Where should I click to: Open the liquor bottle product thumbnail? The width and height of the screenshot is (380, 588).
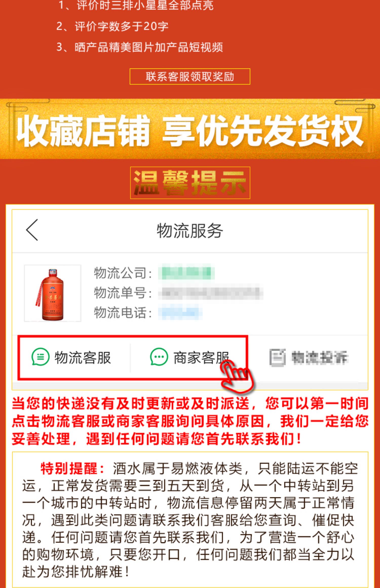(x=53, y=293)
